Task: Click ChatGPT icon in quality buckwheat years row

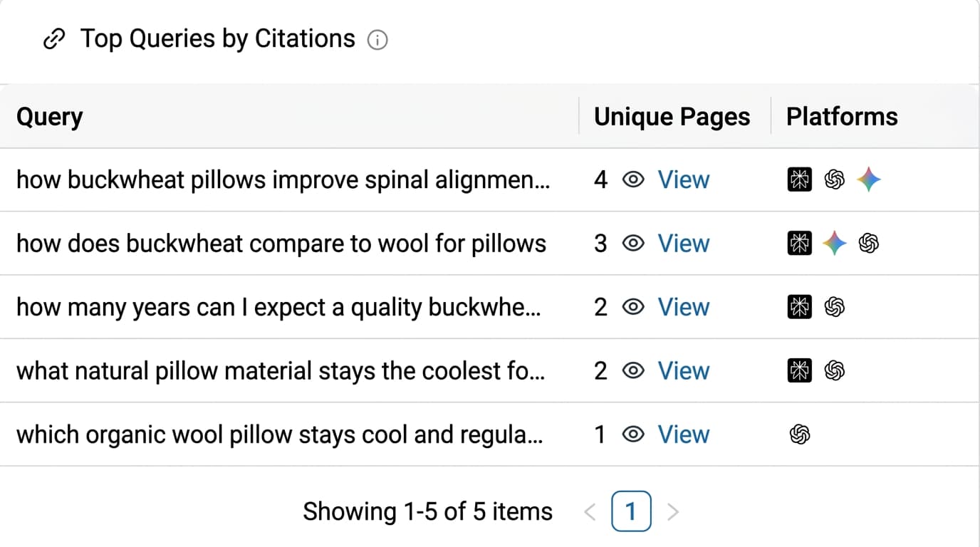Action: pyautogui.click(x=834, y=308)
